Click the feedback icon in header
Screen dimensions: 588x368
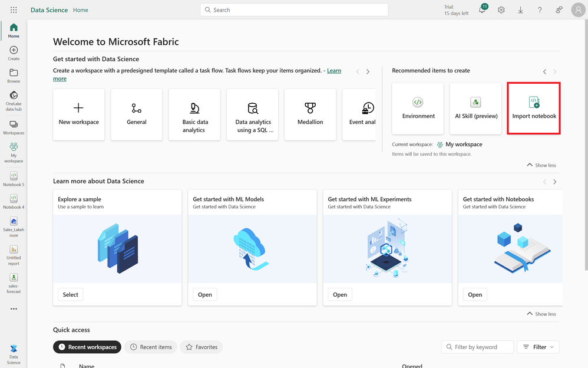pos(559,10)
